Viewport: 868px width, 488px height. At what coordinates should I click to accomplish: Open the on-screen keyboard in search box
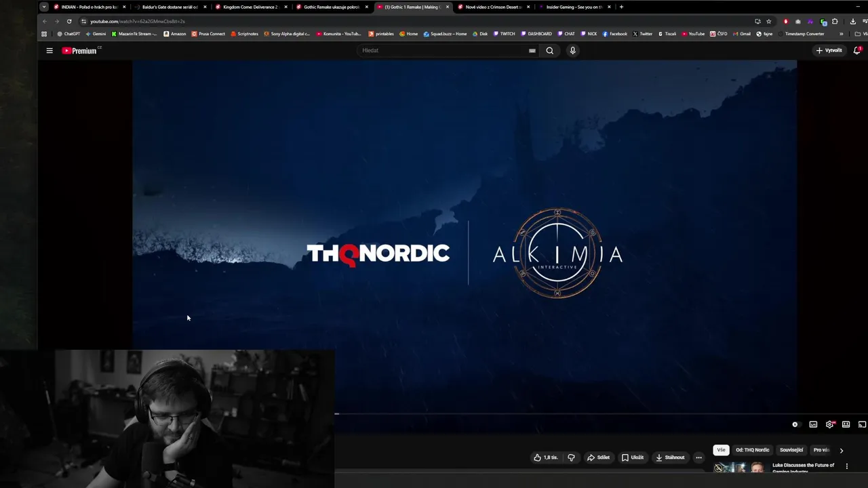(532, 51)
